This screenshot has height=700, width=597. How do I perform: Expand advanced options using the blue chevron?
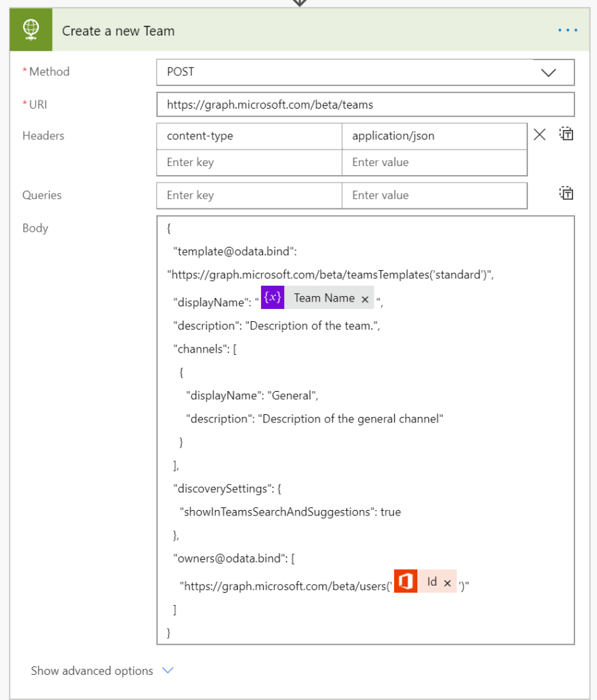168,671
